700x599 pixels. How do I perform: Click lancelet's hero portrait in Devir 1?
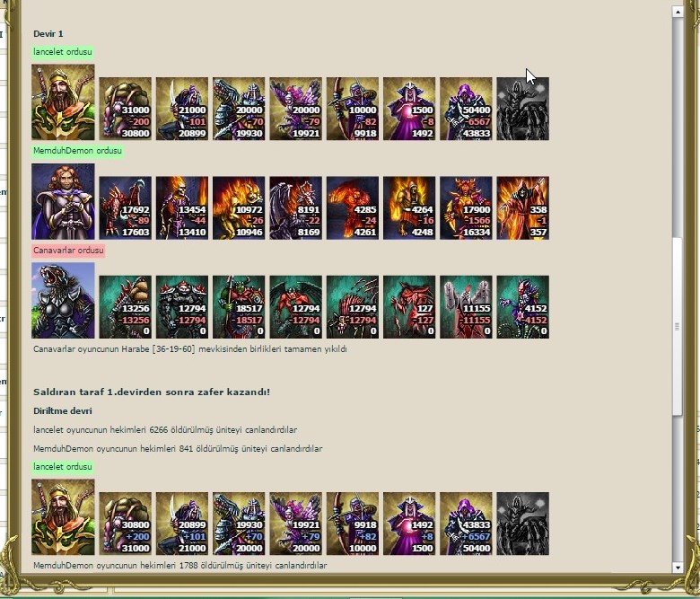tap(63, 101)
